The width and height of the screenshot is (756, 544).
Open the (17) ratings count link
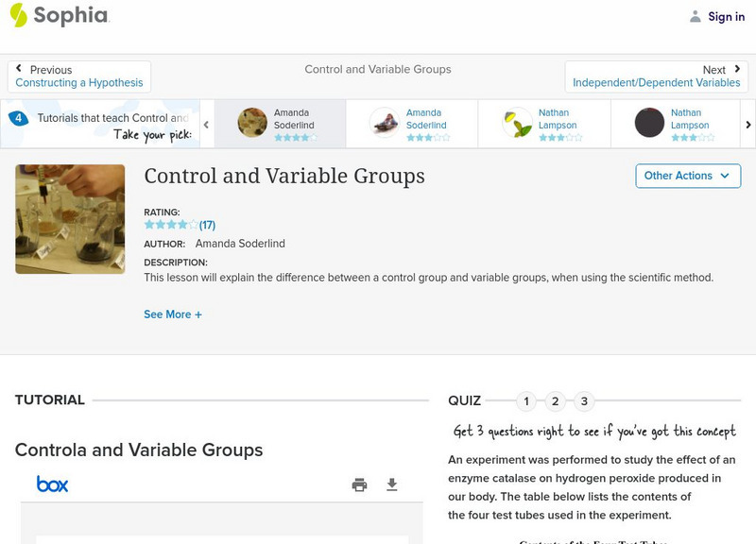pyautogui.click(x=207, y=225)
